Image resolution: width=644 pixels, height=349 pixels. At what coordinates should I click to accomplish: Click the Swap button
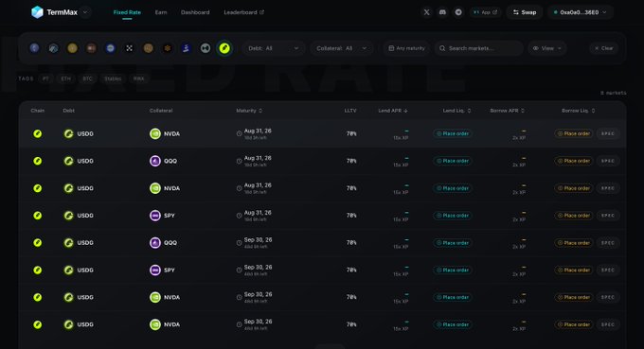pyautogui.click(x=525, y=12)
